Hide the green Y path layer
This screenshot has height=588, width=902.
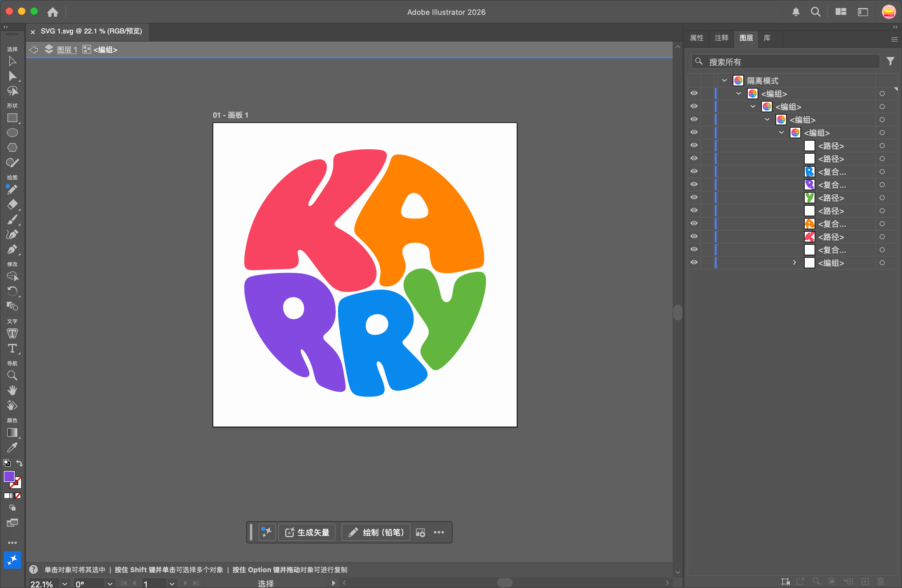694,197
